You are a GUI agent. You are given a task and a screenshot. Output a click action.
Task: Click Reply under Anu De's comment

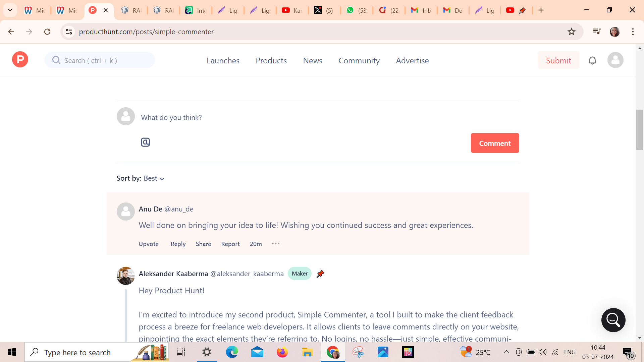[x=178, y=244]
